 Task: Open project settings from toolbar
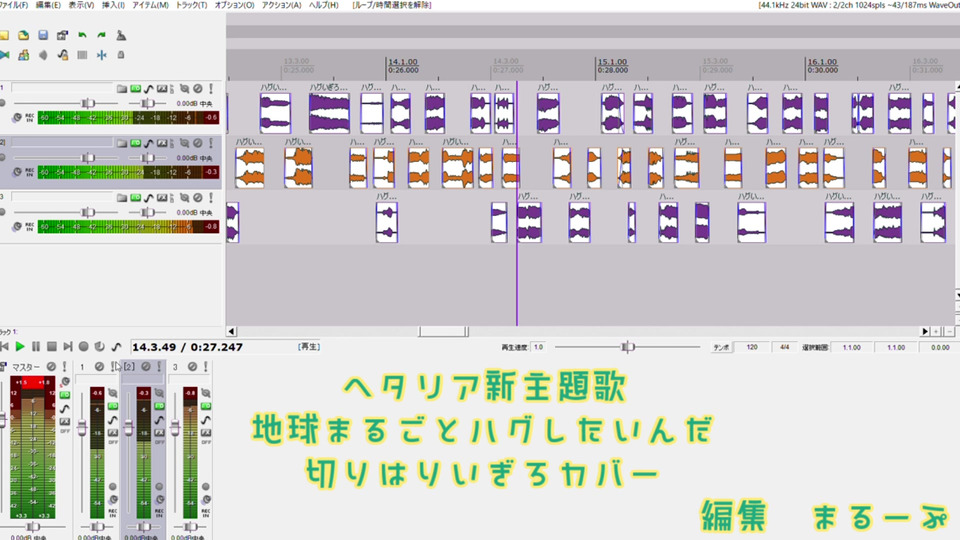[x=62, y=36]
